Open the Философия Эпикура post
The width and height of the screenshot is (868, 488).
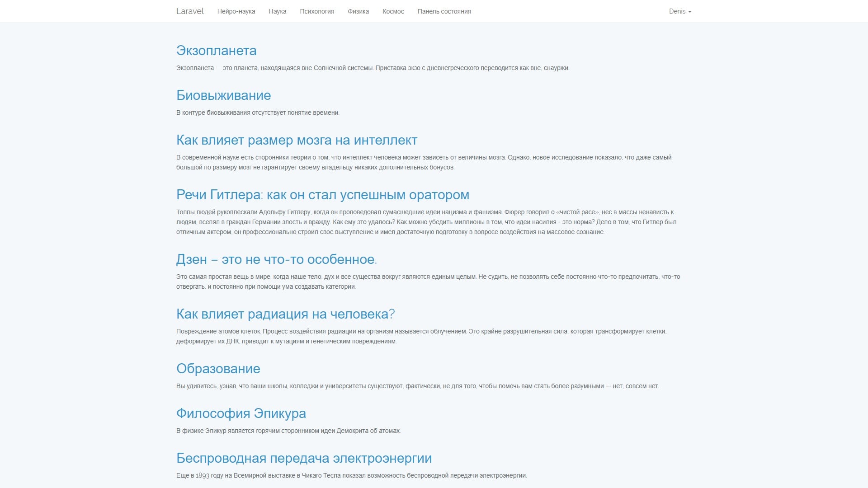click(x=241, y=413)
